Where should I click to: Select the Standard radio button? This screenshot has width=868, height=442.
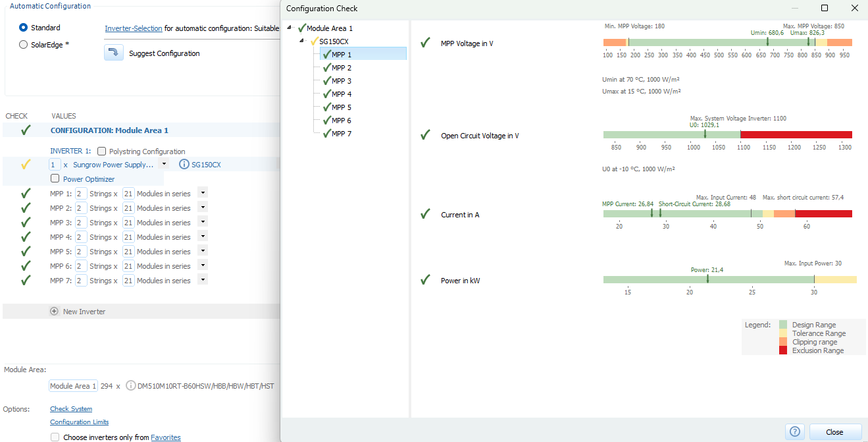click(x=24, y=28)
